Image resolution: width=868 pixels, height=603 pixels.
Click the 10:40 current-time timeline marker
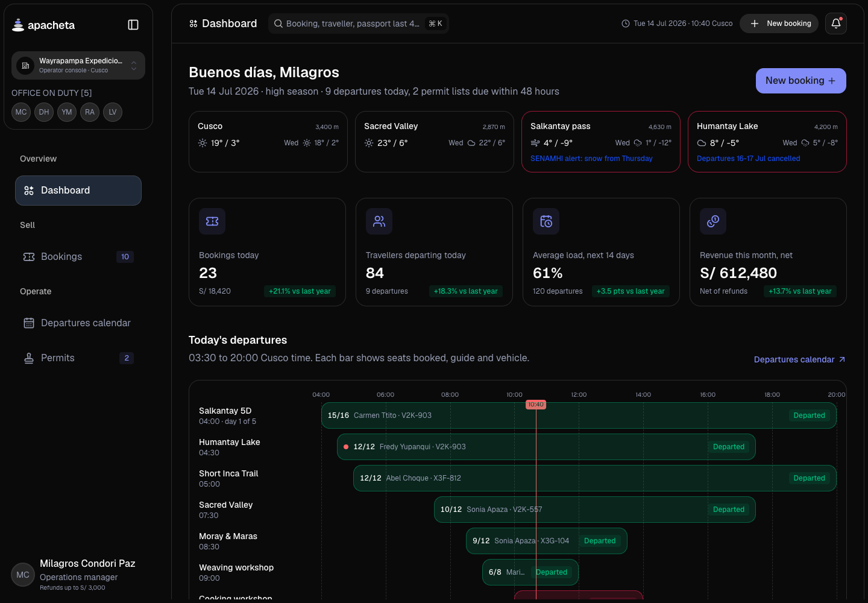coord(536,405)
